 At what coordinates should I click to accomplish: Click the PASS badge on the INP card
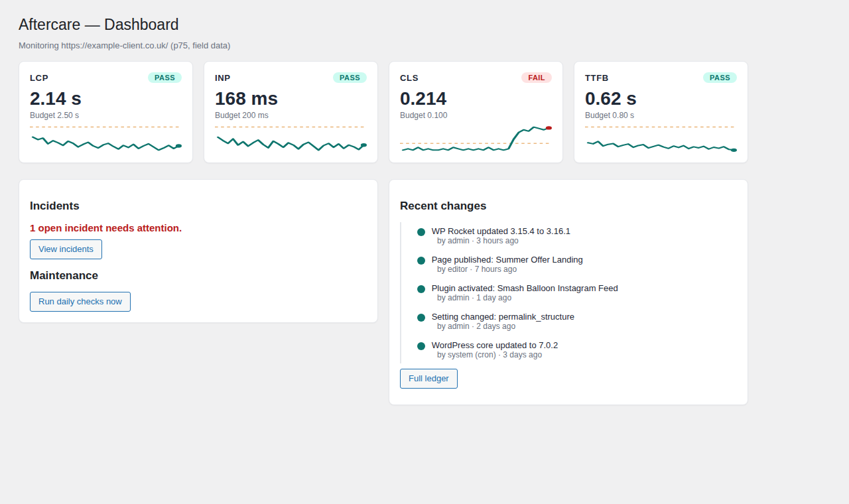click(x=350, y=78)
